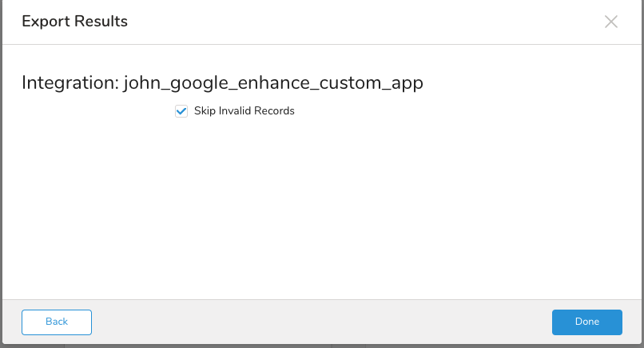Click the Skip Invalid Records label text
644x348 pixels.
point(244,111)
